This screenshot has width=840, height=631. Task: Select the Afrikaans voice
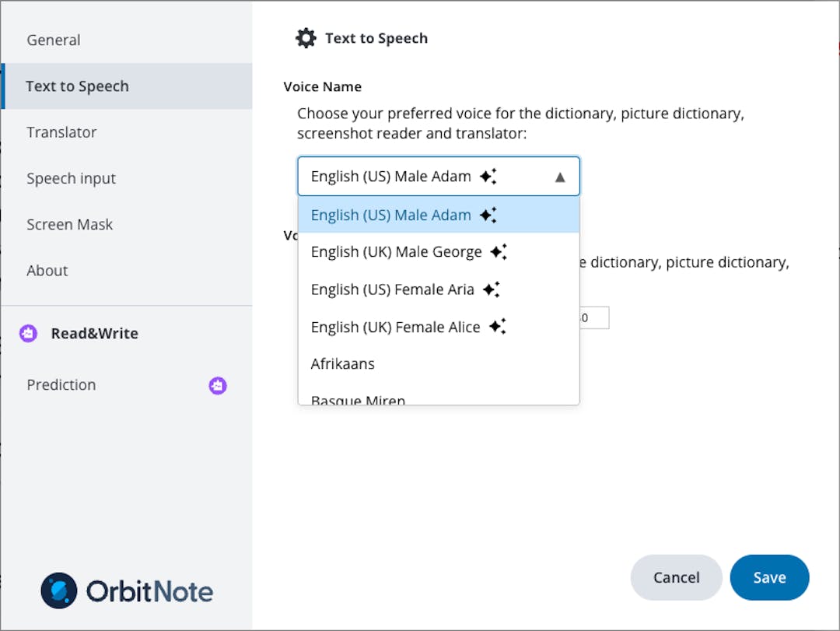(x=343, y=363)
